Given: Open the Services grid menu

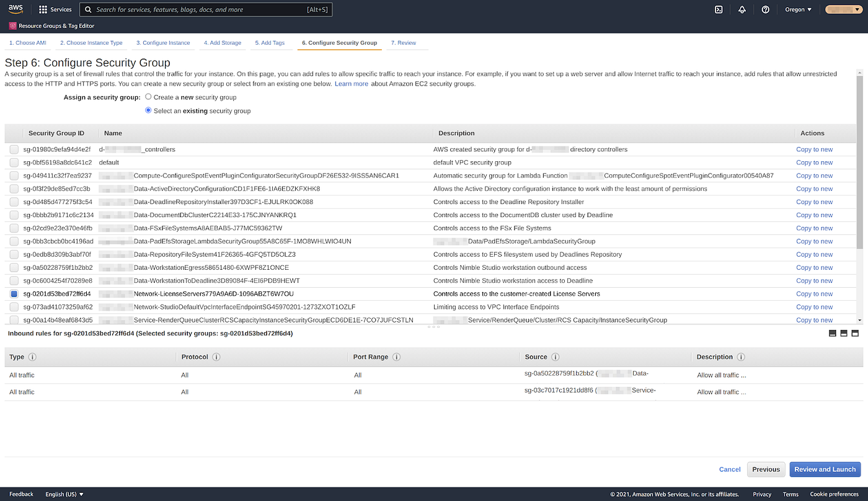Looking at the screenshot, I should pyautogui.click(x=55, y=9).
